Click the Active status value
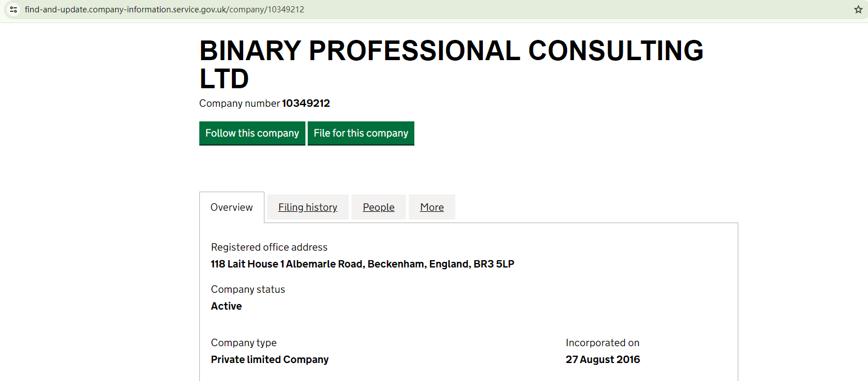This screenshot has height=381, width=868. 226,306
